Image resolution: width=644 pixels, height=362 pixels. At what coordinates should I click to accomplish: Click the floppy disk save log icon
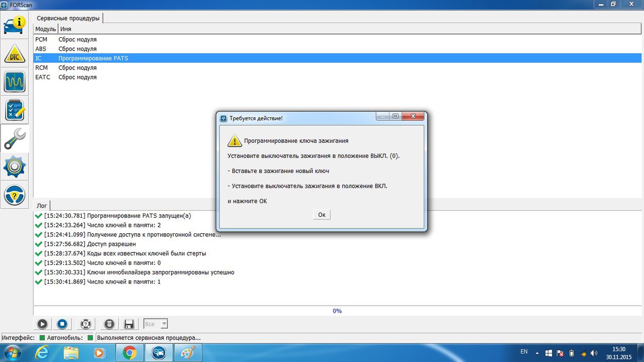129,324
